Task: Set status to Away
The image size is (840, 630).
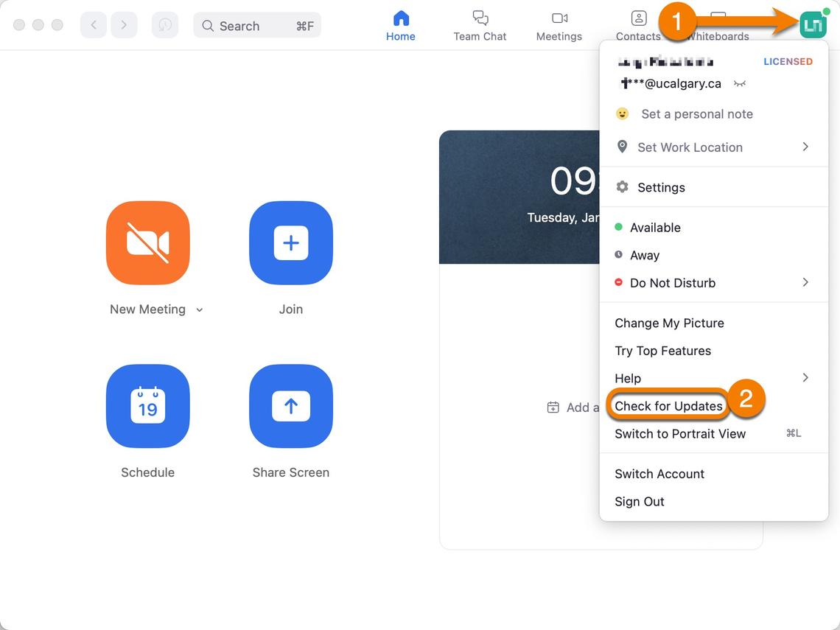Action: 713,255
